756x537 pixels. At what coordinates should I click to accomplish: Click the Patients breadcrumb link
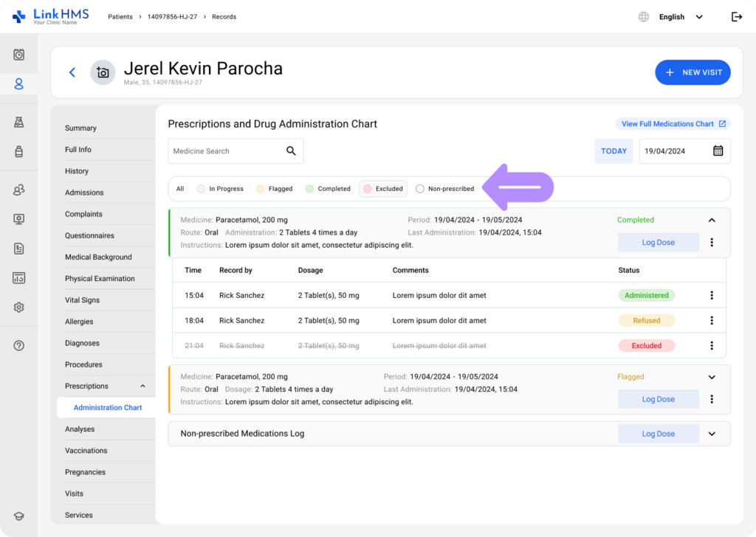click(120, 17)
